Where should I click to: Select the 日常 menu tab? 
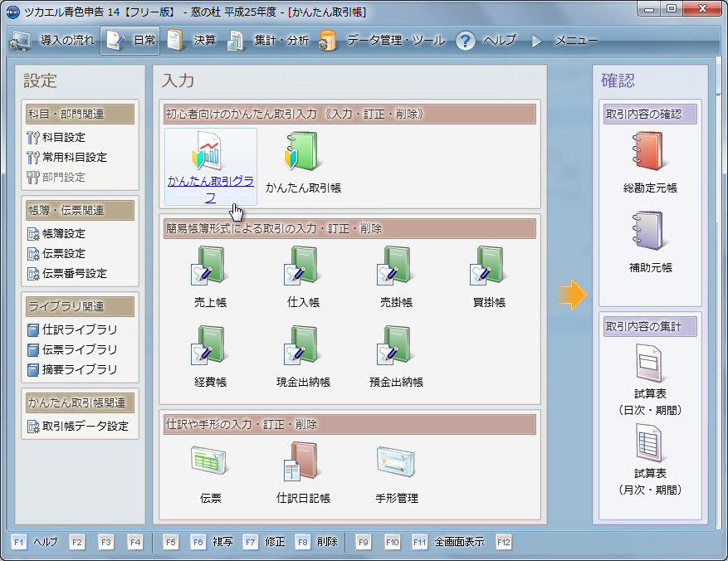tap(130, 41)
